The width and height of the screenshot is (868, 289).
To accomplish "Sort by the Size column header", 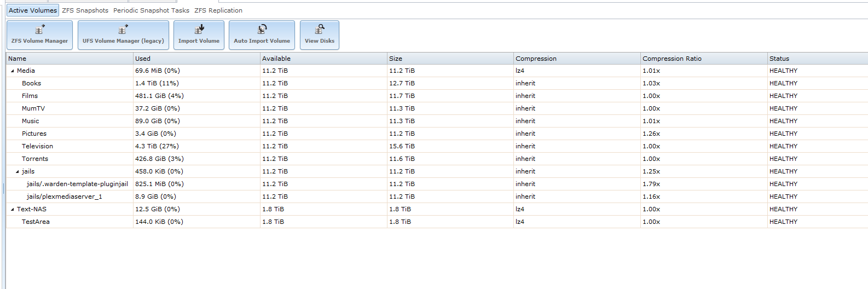I will 450,59.
